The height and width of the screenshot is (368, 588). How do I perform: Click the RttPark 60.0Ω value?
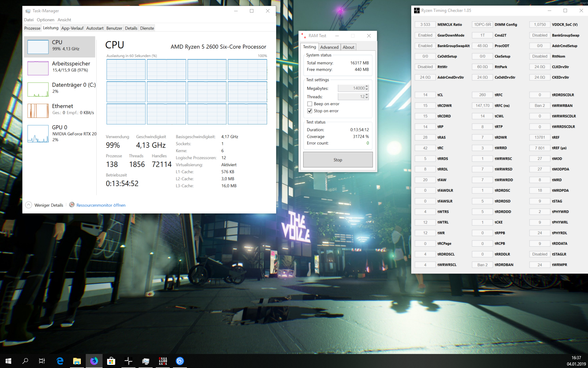[482, 67]
